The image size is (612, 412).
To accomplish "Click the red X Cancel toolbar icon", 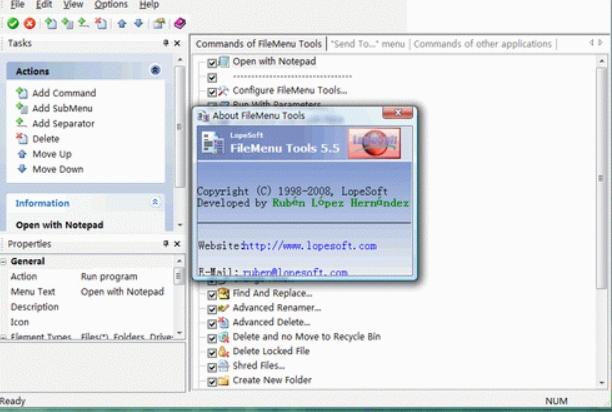I will (x=30, y=23).
